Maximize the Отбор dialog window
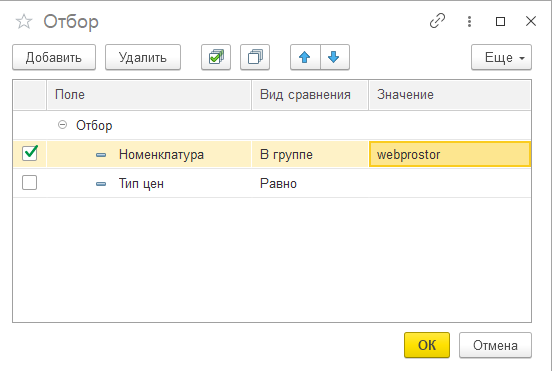 click(500, 21)
